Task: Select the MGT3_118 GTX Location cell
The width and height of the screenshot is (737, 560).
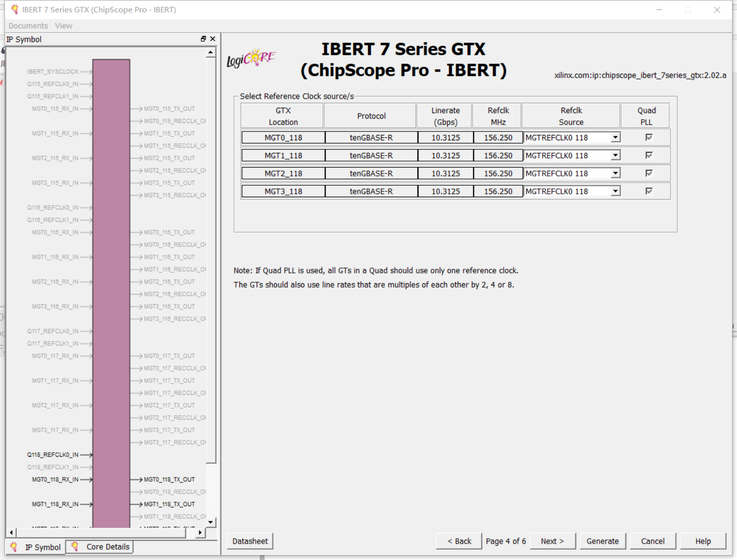Action: 283,191
